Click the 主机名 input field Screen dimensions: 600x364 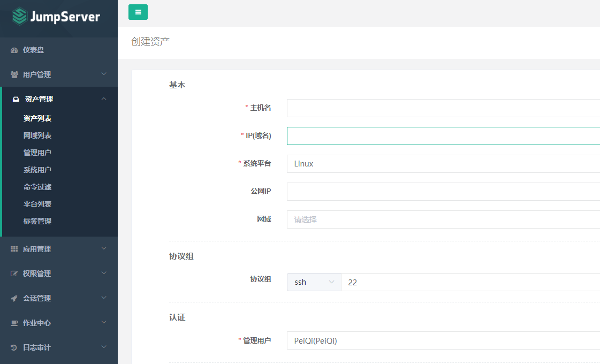443,108
